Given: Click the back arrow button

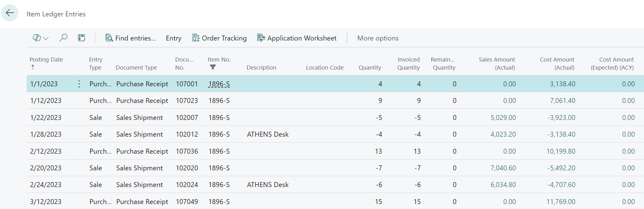Looking at the screenshot, I should (x=10, y=13).
